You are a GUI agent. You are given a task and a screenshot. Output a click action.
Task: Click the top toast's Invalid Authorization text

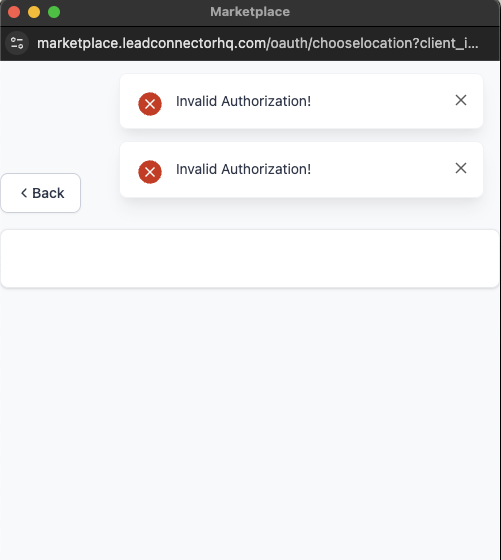[x=244, y=101]
